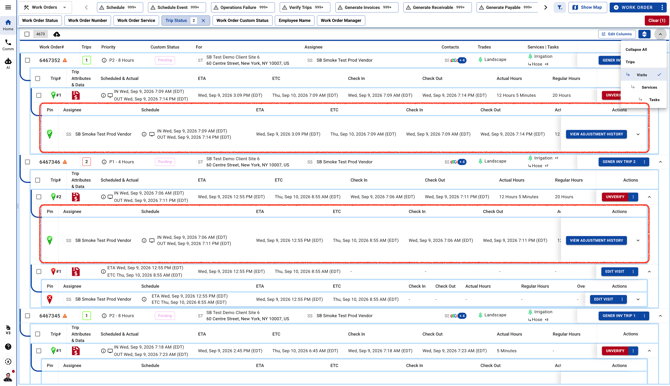This screenshot has height=386, width=670.
Task: Choose Visits level in expand menu
Action: click(643, 75)
